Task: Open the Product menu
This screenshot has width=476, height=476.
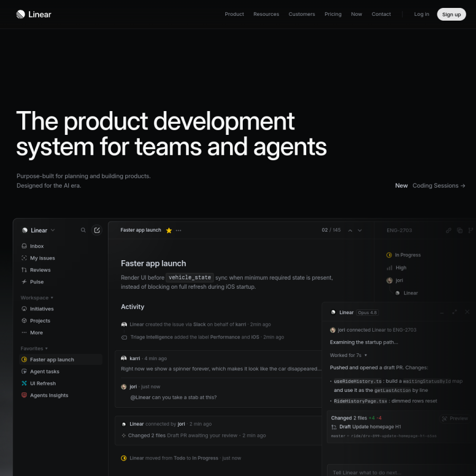Action: click(x=234, y=14)
